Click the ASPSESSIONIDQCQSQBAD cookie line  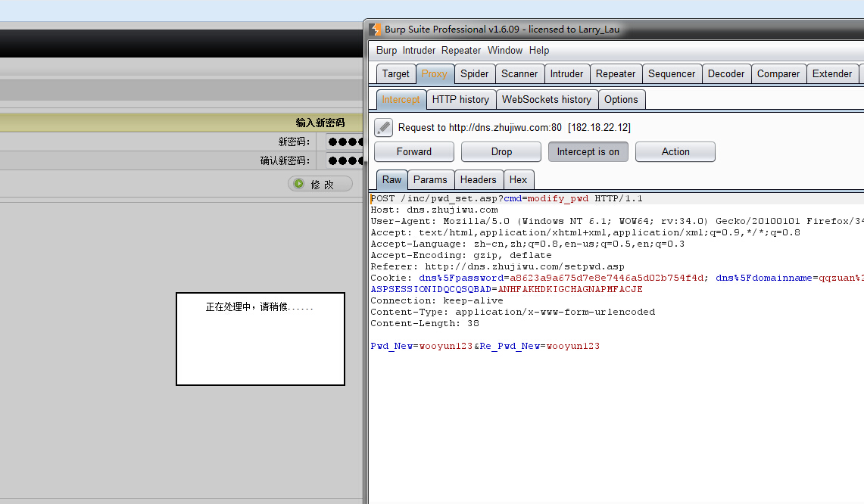[x=507, y=289]
